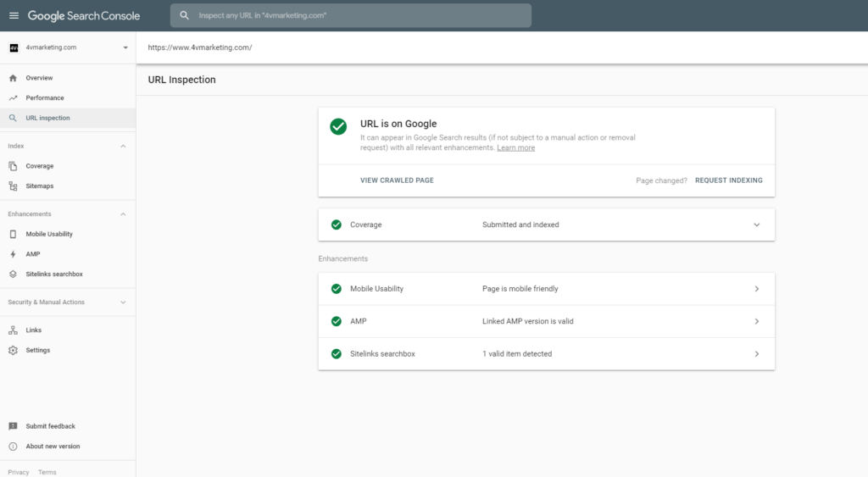Click '1 valid item detected' text
This screenshot has width=868, height=477.
coord(517,353)
